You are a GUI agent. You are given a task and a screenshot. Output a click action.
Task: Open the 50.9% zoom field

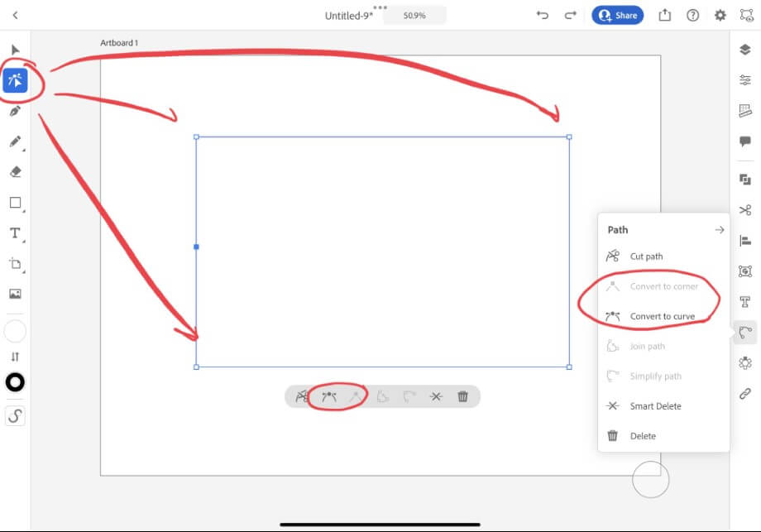414,16
